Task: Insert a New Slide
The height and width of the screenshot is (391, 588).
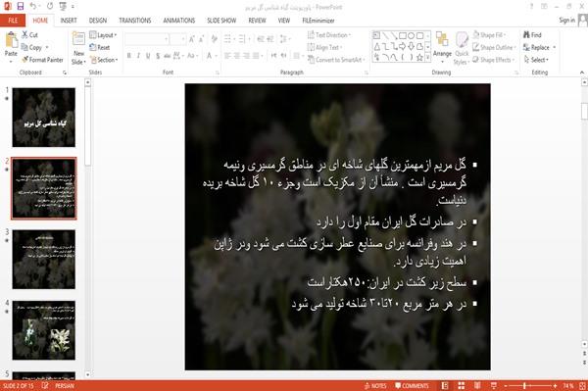Action: pyautogui.click(x=78, y=48)
